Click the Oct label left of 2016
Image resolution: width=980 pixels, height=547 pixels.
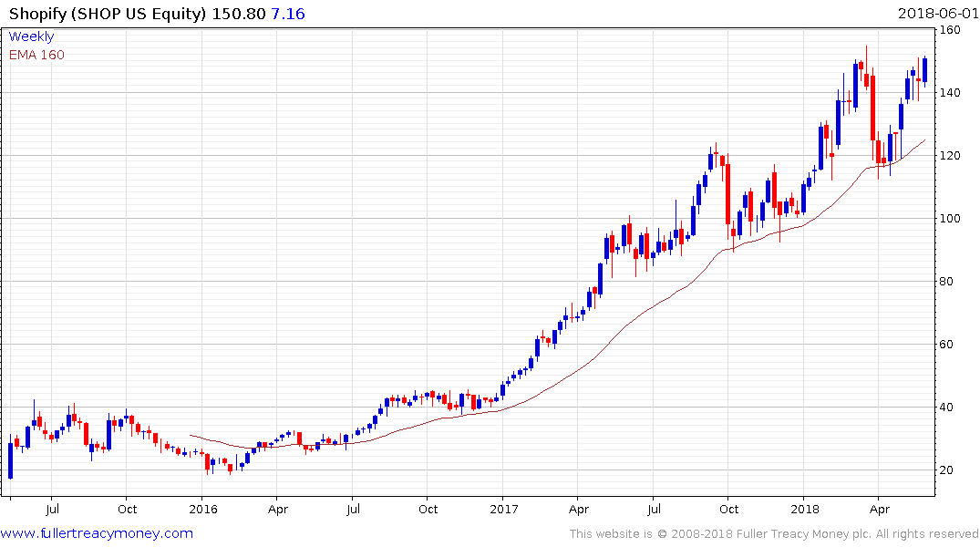pyautogui.click(x=128, y=510)
